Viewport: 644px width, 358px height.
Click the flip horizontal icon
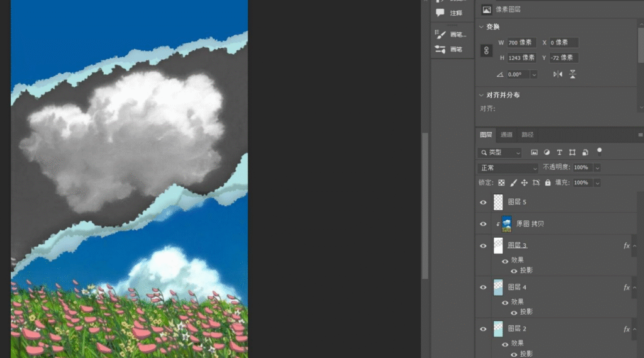pyautogui.click(x=557, y=74)
